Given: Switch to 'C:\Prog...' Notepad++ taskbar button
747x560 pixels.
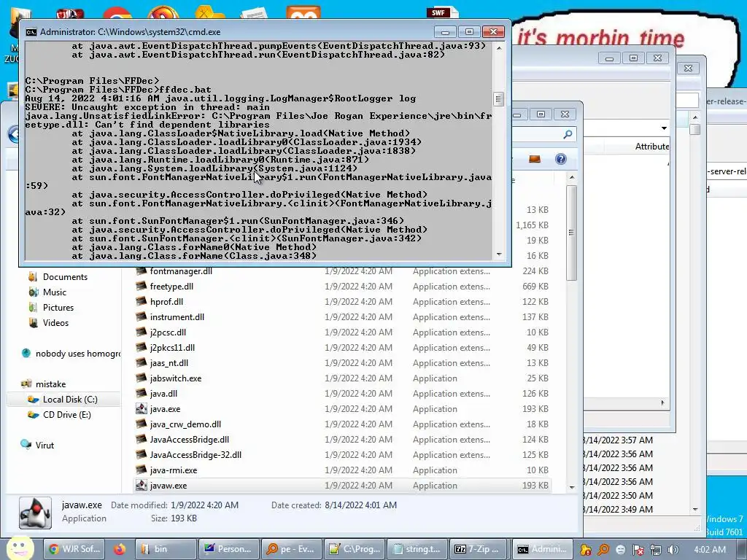Looking at the screenshot, I should (354, 549).
